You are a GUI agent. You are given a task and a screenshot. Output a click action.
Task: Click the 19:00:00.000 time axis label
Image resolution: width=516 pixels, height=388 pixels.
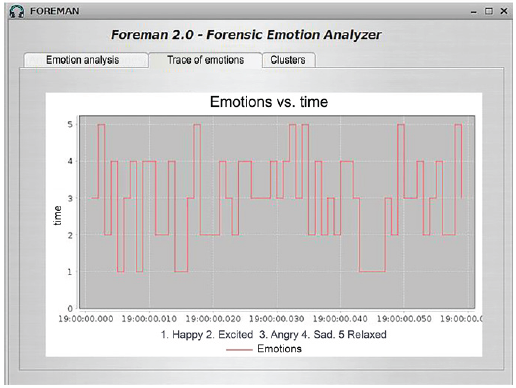86,319
